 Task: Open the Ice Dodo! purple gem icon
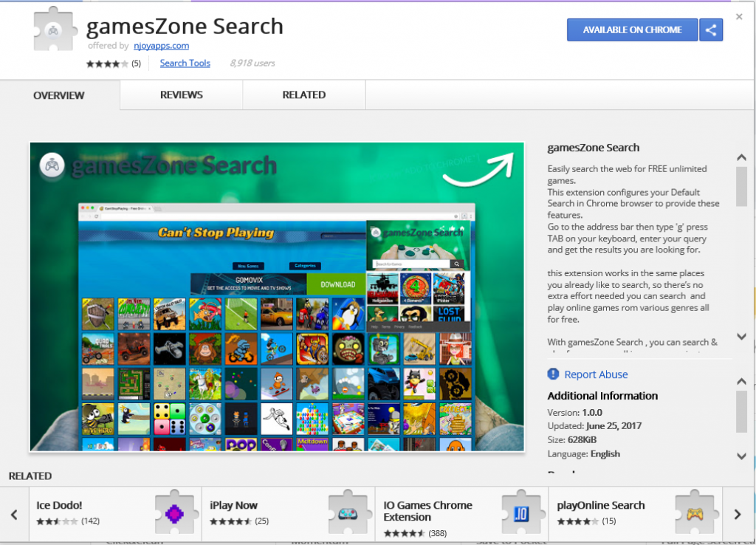175,513
